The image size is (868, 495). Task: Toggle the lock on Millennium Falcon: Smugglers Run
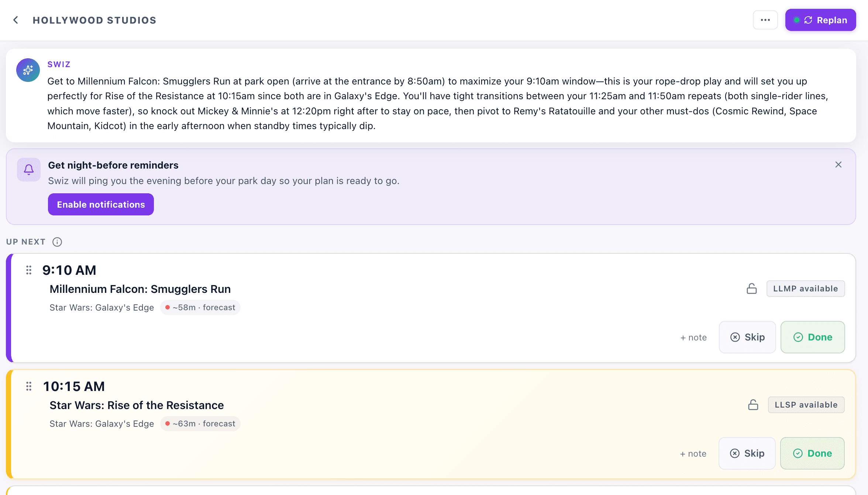tap(752, 288)
